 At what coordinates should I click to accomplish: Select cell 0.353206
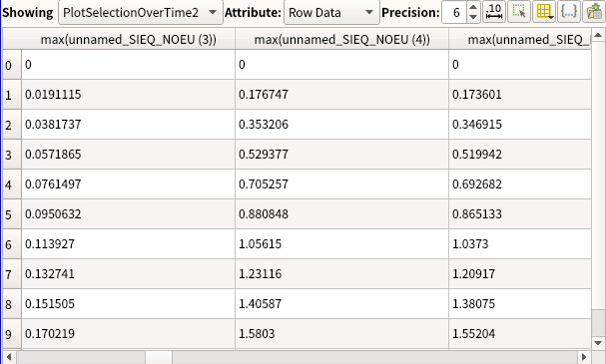[341, 125]
